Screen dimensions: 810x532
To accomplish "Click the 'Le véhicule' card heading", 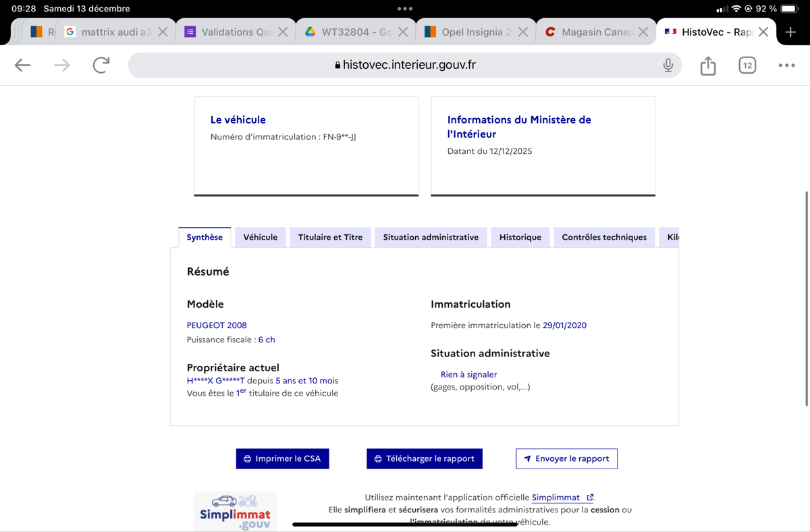I will coord(238,119).
